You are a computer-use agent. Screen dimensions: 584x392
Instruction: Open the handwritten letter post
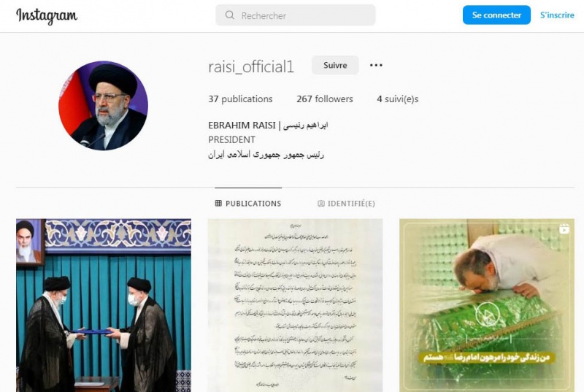click(x=295, y=305)
